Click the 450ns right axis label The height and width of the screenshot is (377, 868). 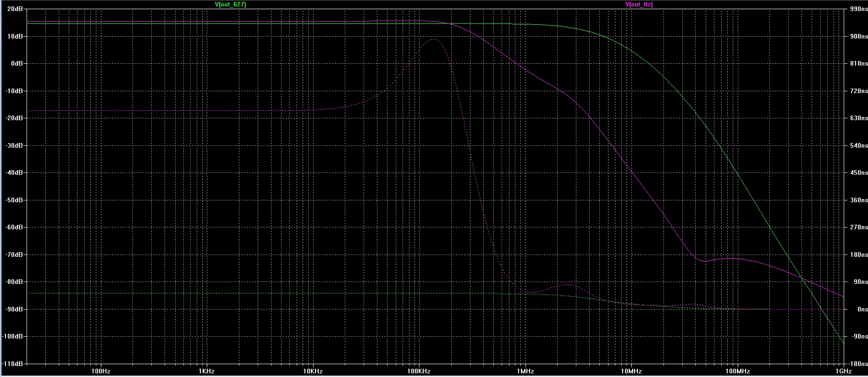tap(859, 172)
